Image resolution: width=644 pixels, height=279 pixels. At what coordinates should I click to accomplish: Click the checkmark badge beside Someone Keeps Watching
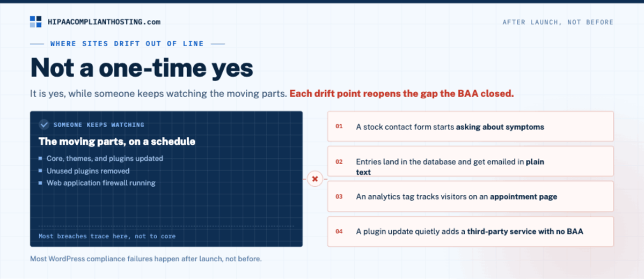tap(44, 124)
